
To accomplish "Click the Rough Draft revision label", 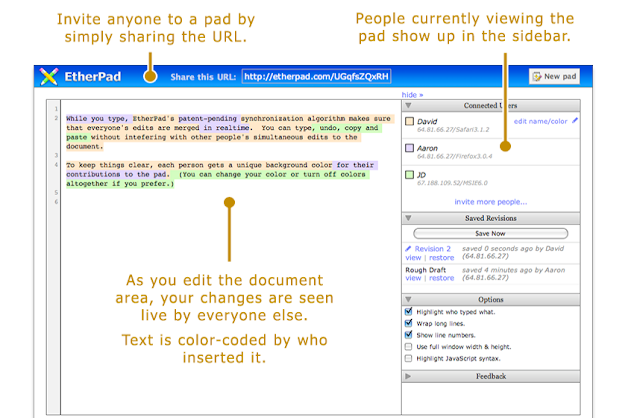I will (x=425, y=270).
